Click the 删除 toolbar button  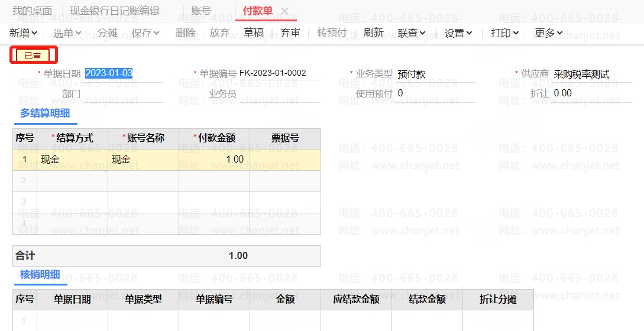click(x=186, y=33)
